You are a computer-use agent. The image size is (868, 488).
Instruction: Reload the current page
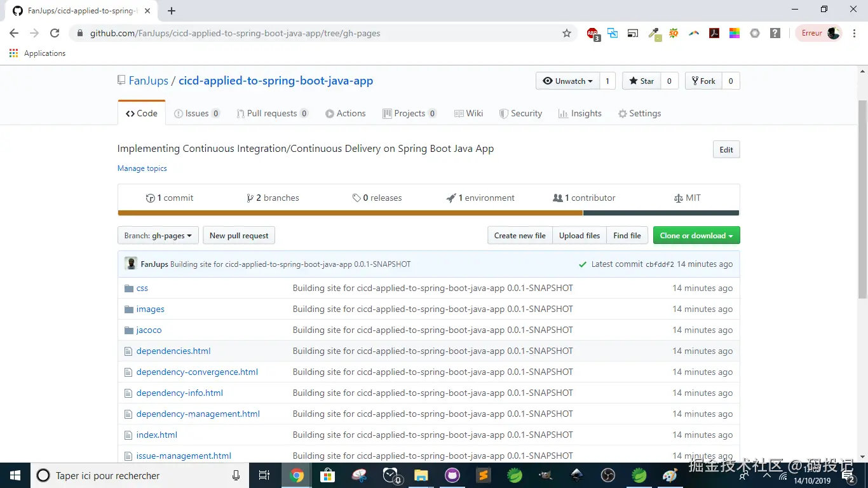click(55, 33)
